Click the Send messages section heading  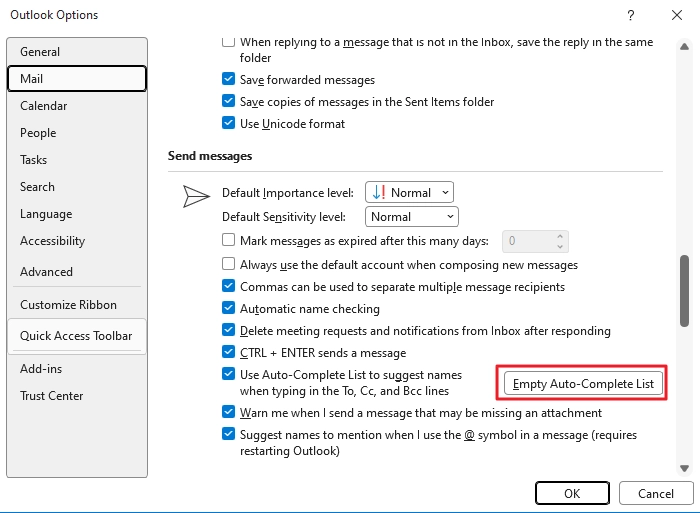[210, 156]
